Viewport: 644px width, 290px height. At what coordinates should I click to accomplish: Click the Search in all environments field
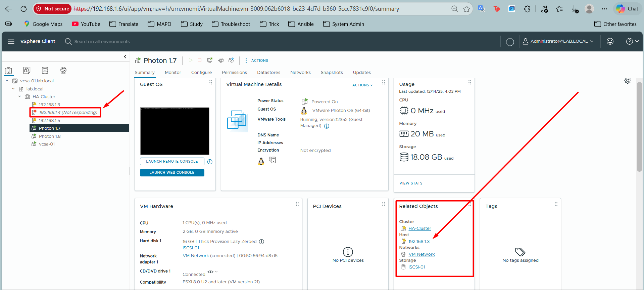pos(102,41)
